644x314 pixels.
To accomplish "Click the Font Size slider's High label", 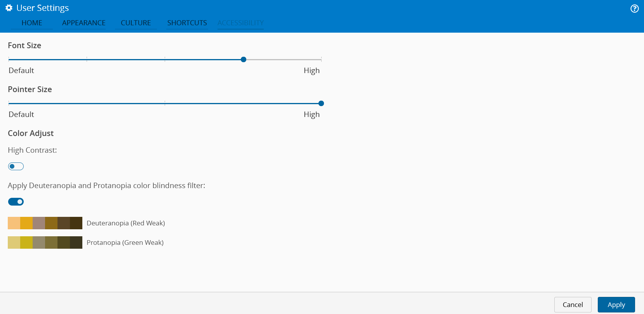I will pyautogui.click(x=312, y=70).
